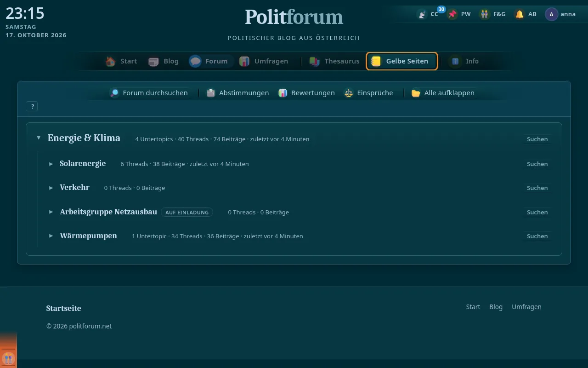588x368 pixels.
Task: Click the Blog link in the footer
Action: click(x=496, y=307)
